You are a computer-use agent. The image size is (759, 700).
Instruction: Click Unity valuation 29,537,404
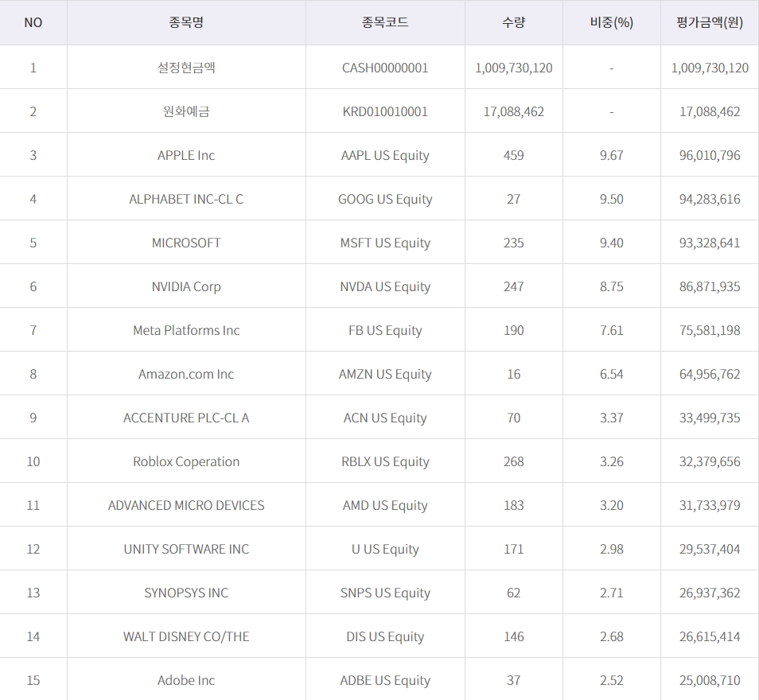[710, 549]
